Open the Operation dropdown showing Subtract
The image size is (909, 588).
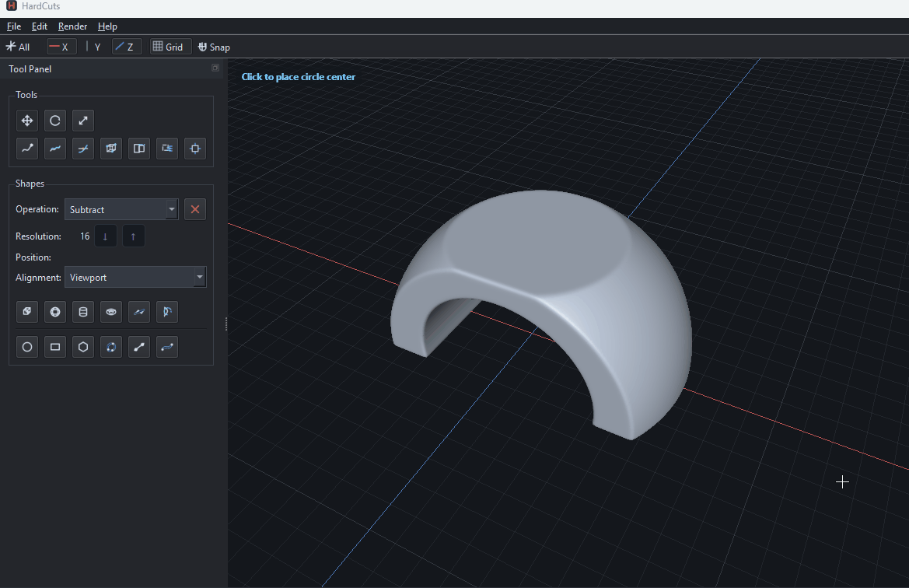click(x=121, y=209)
